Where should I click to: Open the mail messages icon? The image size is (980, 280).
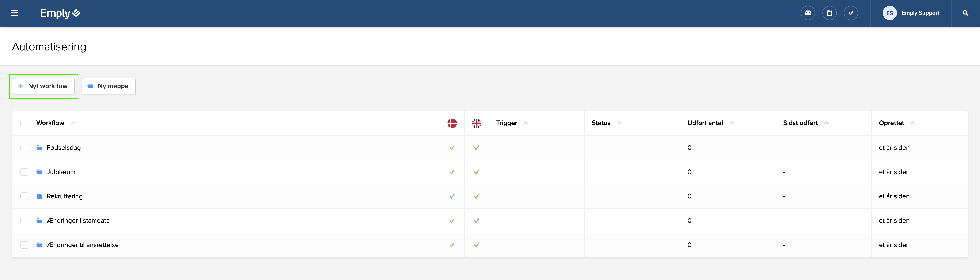click(x=808, y=13)
